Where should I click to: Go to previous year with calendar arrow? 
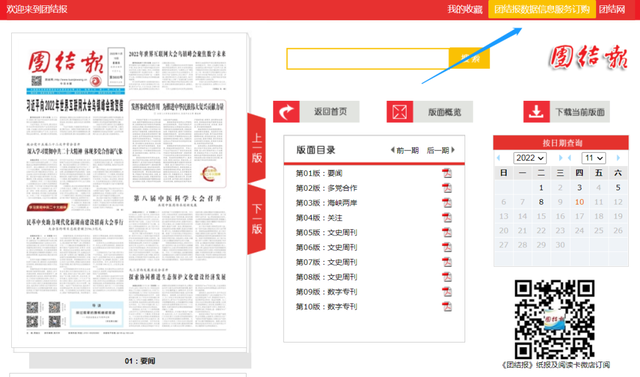(x=498, y=158)
